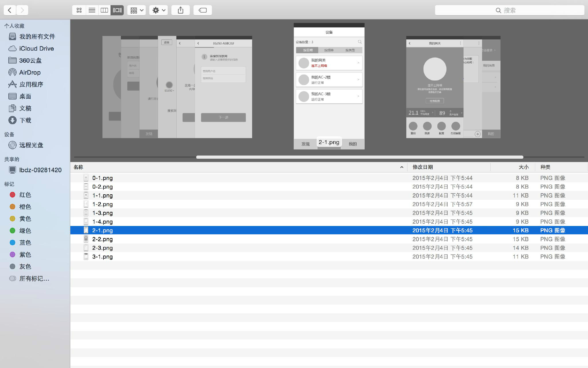
Task: Click the center 设备 cover flow preview
Action: [x=329, y=86]
